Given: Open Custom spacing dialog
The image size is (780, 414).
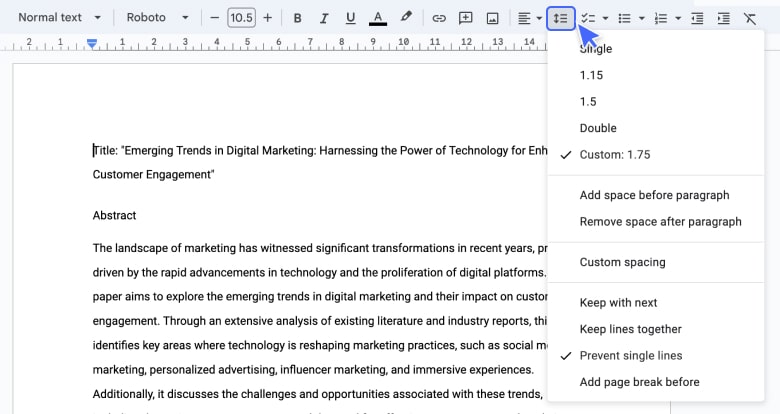Looking at the screenshot, I should tap(656, 262).
